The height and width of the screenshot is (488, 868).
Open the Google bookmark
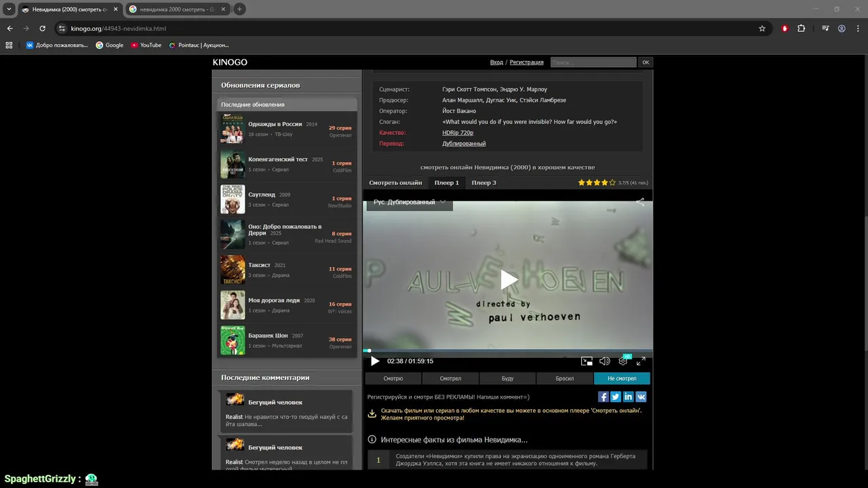[x=110, y=45]
